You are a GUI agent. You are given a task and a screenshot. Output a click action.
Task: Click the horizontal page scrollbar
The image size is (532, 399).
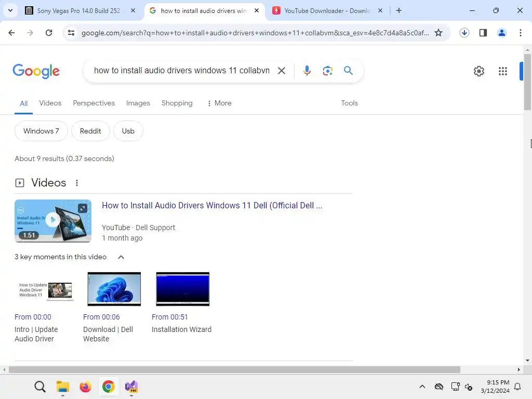(234, 369)
